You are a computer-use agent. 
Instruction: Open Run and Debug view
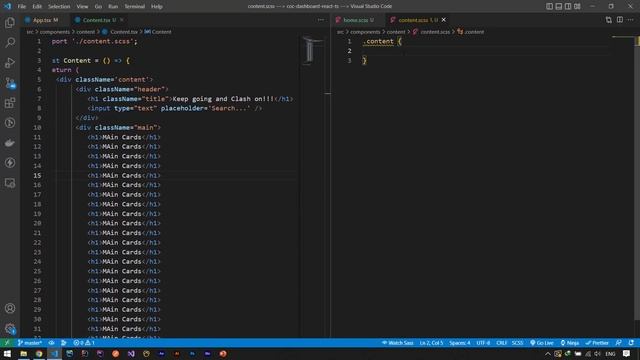(x=10, y=62)
